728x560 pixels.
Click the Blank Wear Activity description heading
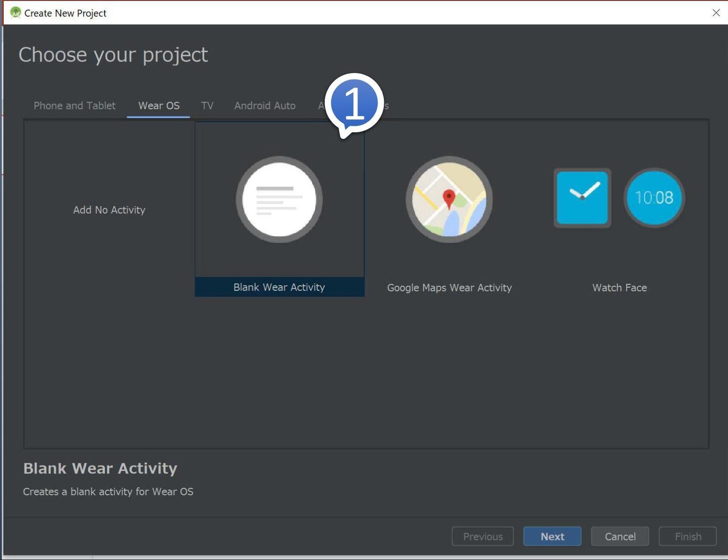(x=100, y=468)
